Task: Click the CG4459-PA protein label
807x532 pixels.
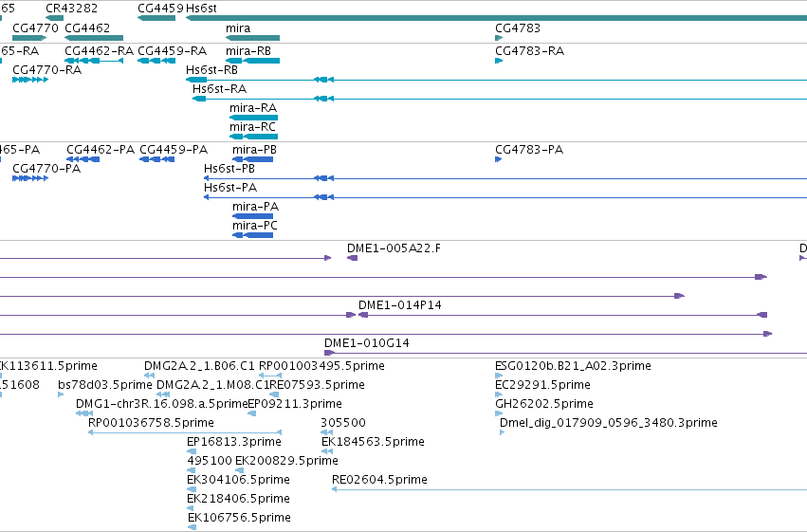Action: click(x=174, y=150)
